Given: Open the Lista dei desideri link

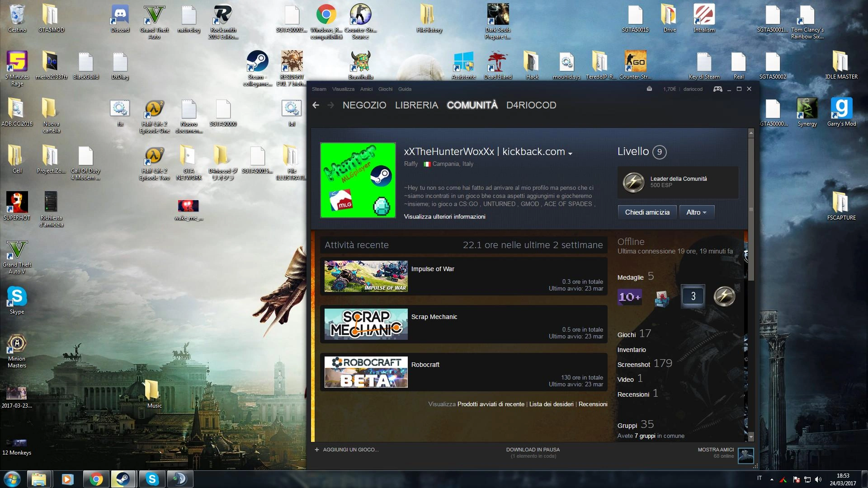Looking at the screenshot, I should 551,404.
